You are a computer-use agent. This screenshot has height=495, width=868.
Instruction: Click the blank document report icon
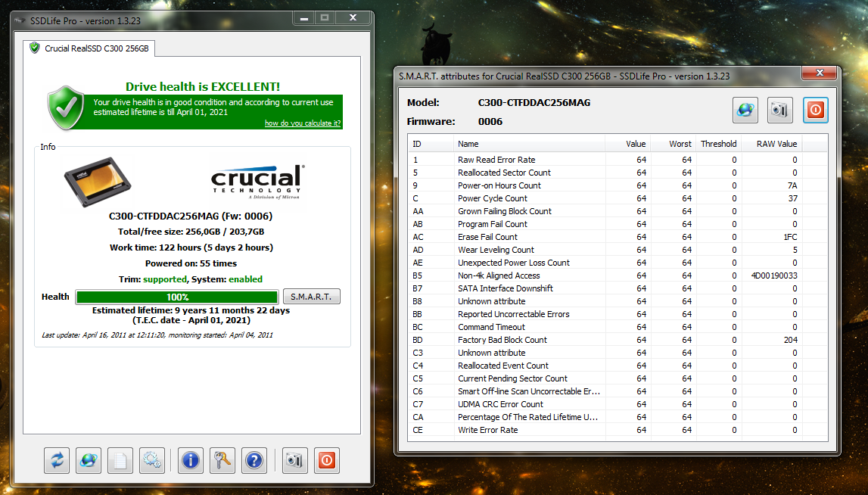pyautogui.click(x=120, y=461)
